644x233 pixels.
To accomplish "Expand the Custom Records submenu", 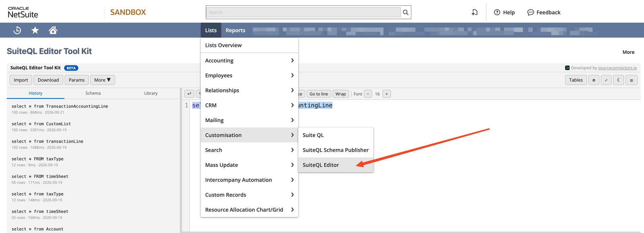I will pyautogui.click(x=249, y=195).
